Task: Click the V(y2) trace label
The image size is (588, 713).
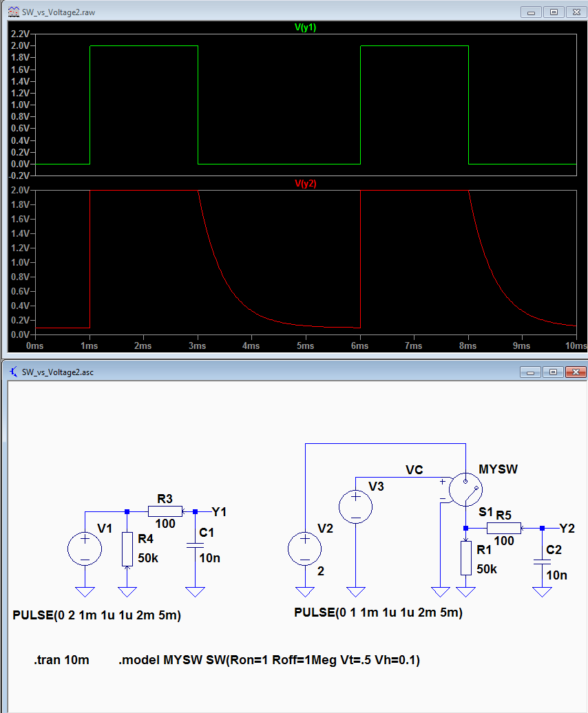Action: (305, 183)
